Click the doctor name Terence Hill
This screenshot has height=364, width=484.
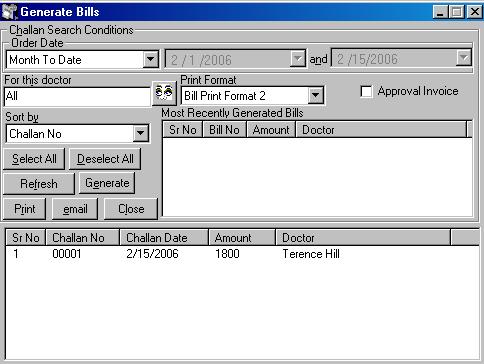(311, 254)
